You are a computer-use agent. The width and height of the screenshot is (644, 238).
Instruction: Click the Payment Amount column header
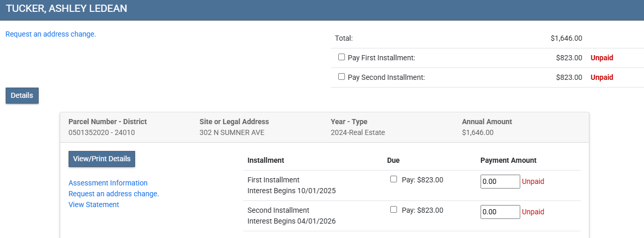[508, 160]
